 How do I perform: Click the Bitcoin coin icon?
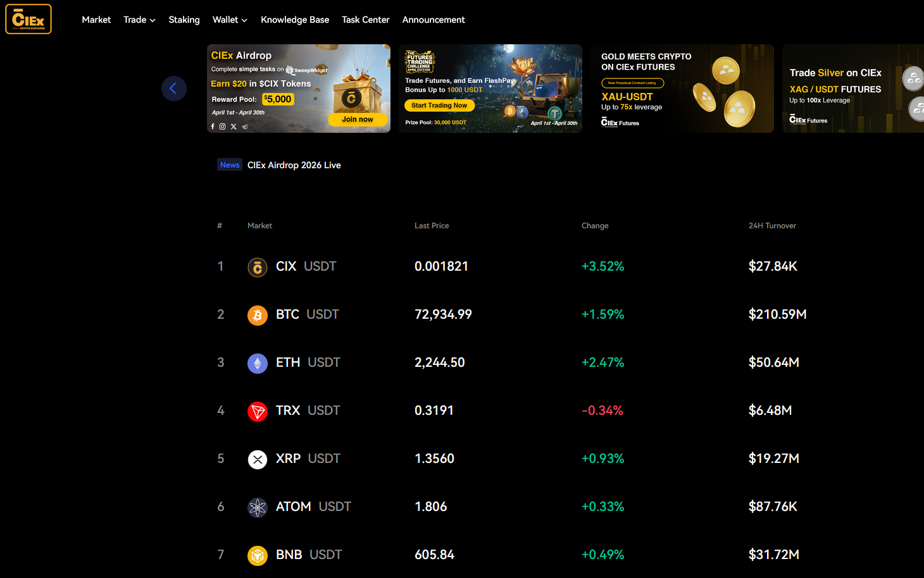point(257,315)
